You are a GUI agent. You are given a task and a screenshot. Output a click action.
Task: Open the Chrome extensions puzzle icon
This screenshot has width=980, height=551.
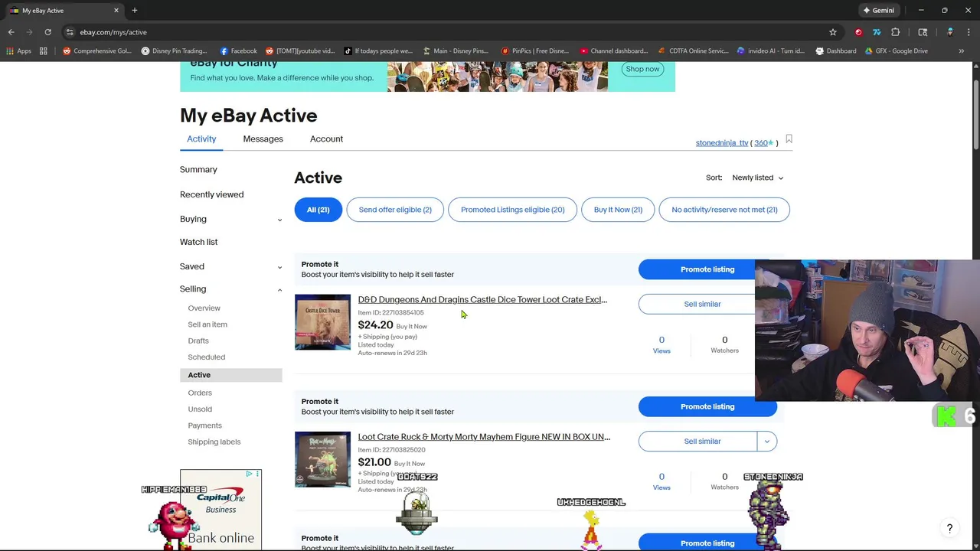coord(896,32)
